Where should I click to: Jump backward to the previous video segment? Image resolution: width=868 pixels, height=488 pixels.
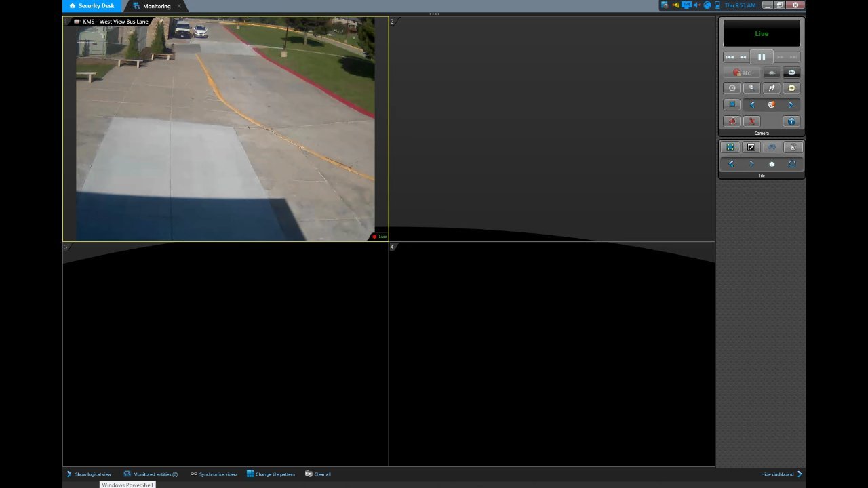point(730,57)
